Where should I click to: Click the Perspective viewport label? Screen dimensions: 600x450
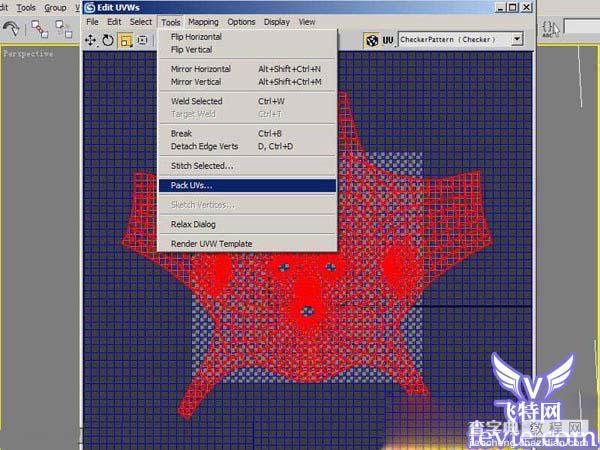[28, 54]
